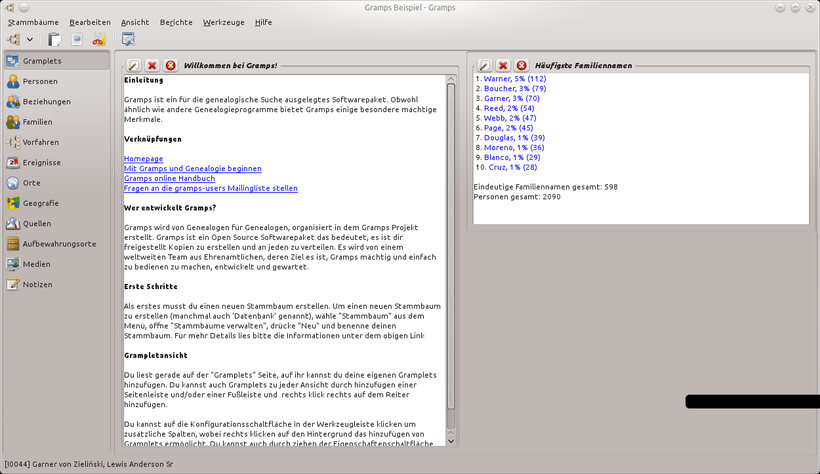
Task: Select surname Moreno, 1% (36)
Action: [x=514, y=148]
